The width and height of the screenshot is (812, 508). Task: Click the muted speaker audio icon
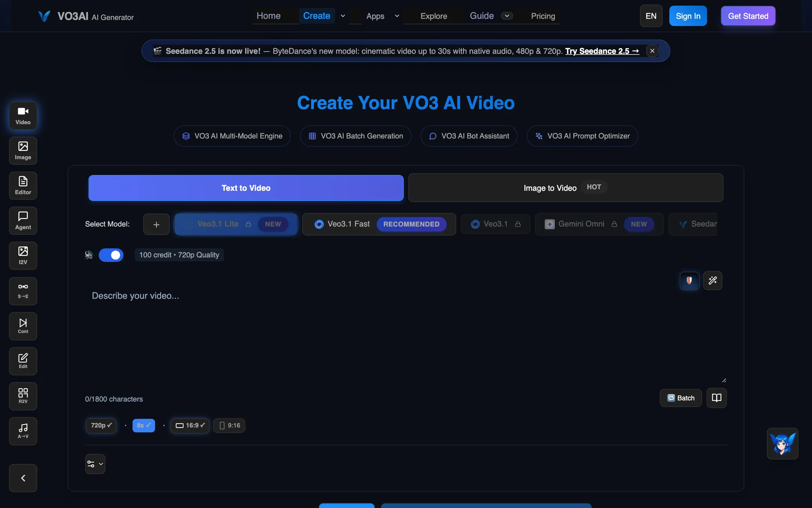click(89, 255)
